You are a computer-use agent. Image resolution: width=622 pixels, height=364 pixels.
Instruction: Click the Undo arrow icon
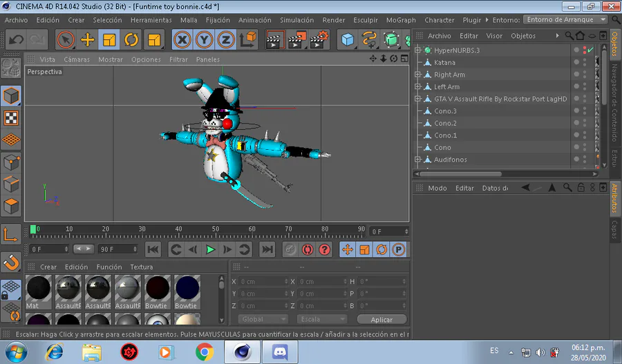click(x=17, y=39)
